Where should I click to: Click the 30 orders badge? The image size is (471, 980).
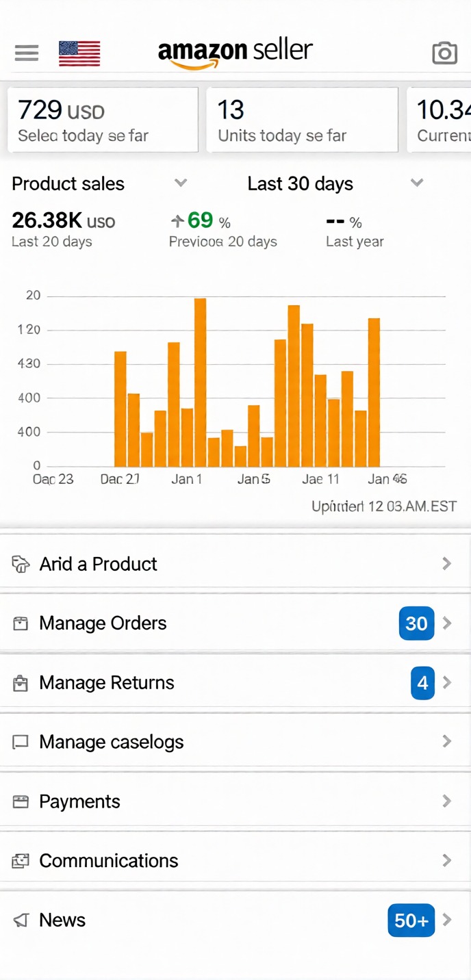[x=416, y=623]
